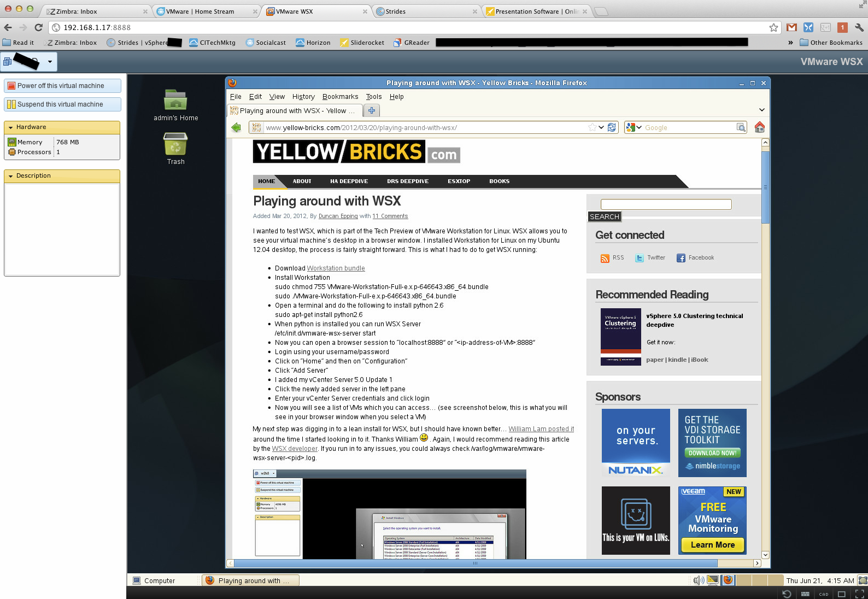Click the Firefox Home house icon
Viewport: 868px width, 599px height.
(x=760, y=127)
